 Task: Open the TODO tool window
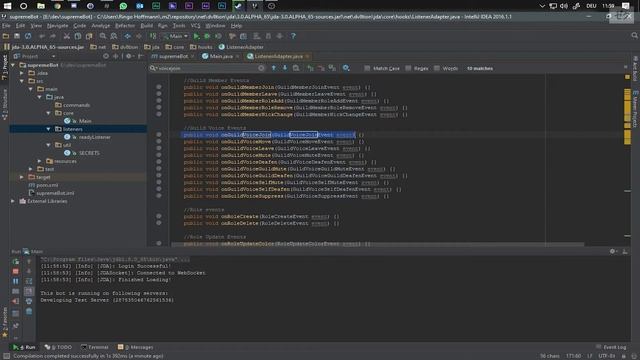point(58,347)
